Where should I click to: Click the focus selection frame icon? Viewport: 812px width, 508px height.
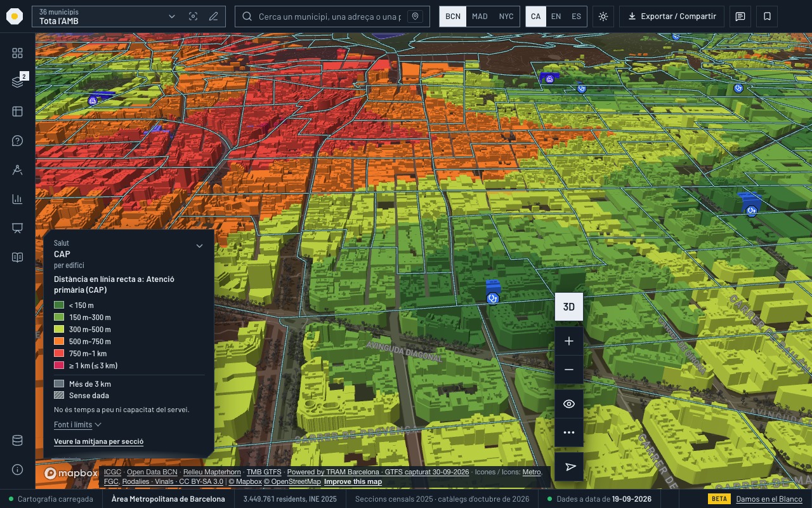(193, 17)
